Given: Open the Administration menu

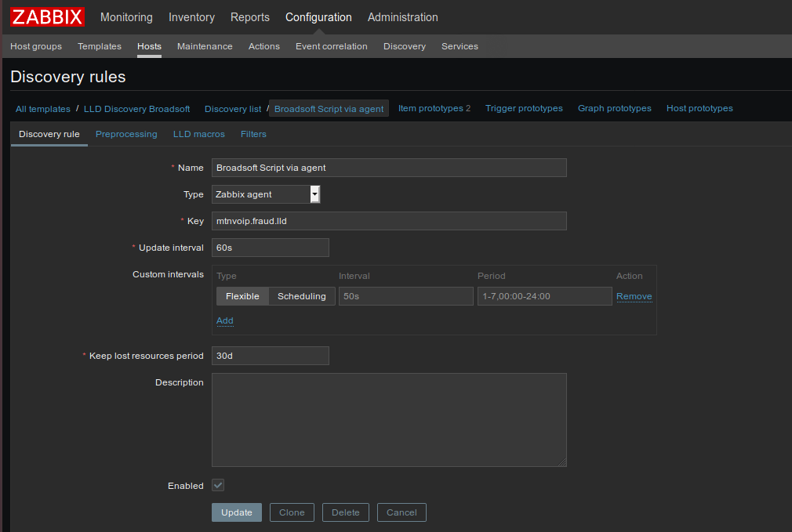Looking at the screenshot, I should 402,17.
